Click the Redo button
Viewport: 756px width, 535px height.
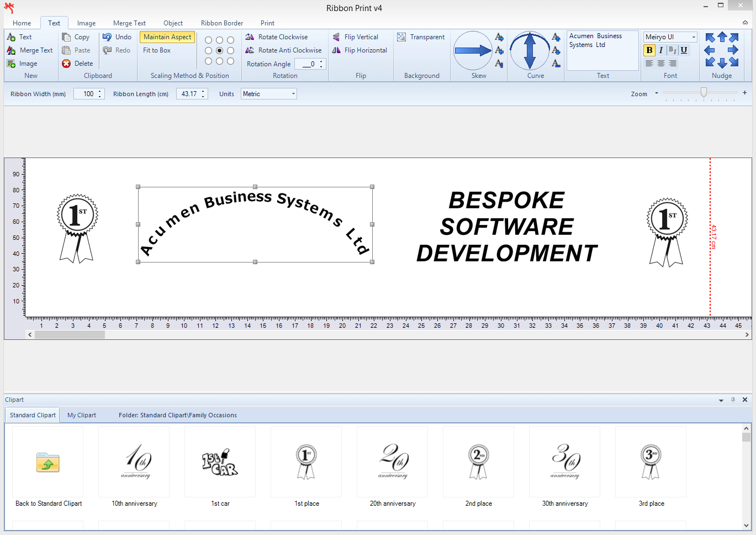[117, 50]
